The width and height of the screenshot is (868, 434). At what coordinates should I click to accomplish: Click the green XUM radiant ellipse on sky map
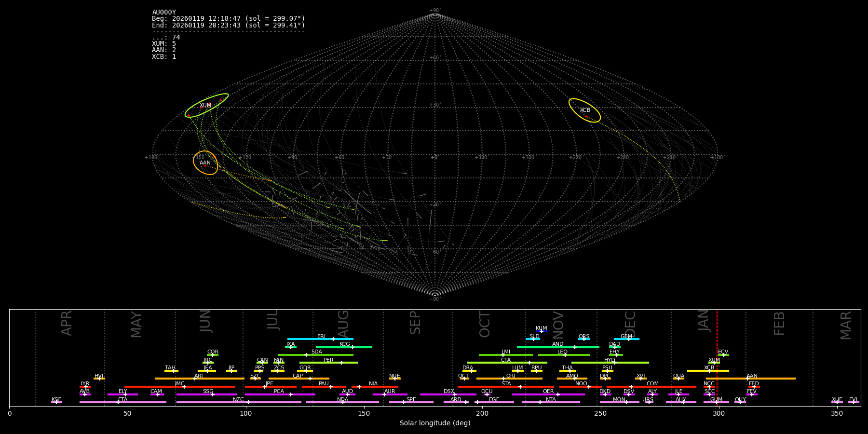[x=206, y=106]
